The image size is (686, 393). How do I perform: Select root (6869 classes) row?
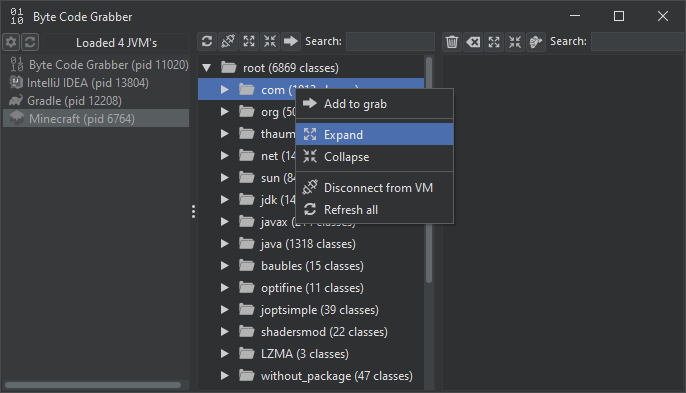point(311,67)
